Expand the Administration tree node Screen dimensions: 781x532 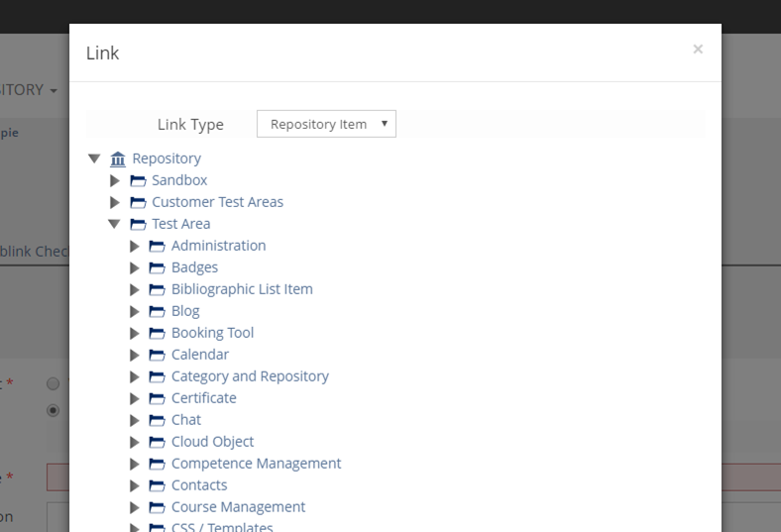click(x=135, y=246)
